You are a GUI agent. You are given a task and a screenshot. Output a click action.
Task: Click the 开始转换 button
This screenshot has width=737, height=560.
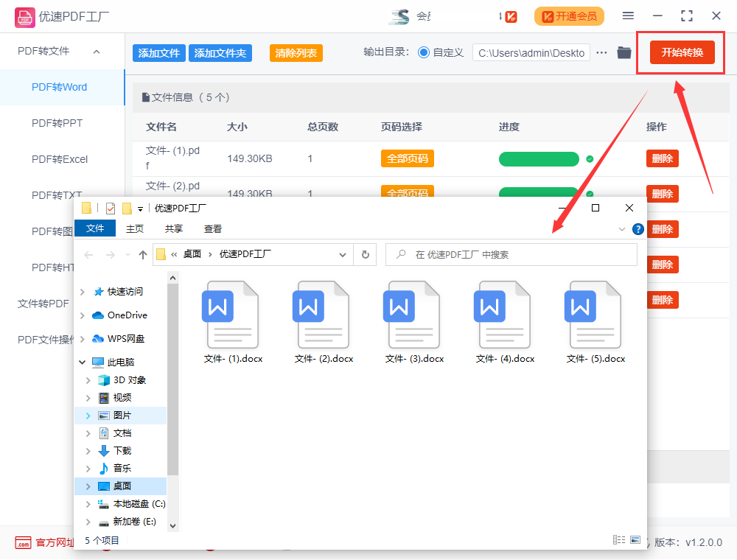pyautogui.click(x=682, y=52)
